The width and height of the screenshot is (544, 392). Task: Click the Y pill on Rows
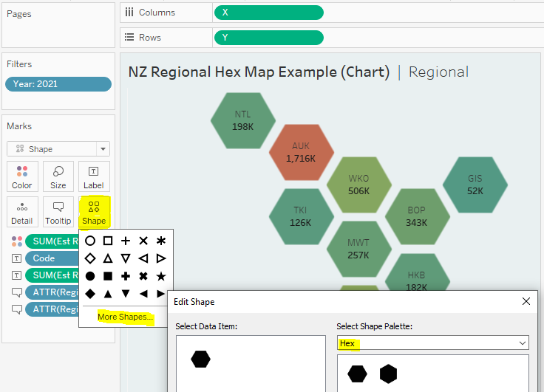click(268, 38)
